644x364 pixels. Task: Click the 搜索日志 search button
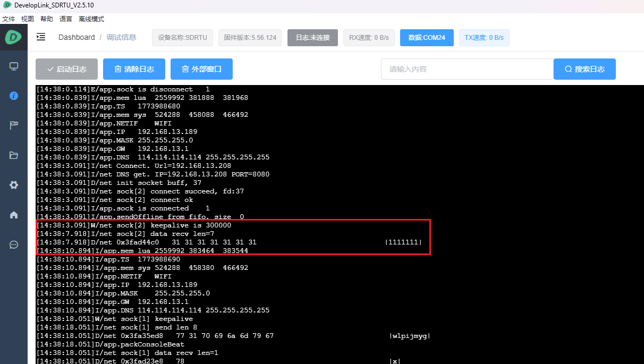coord(584,69)
